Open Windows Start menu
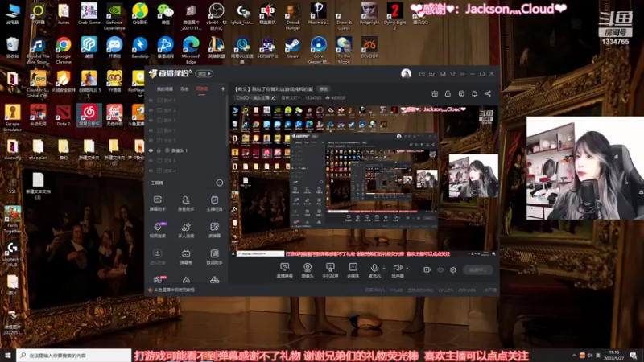Screen dimensions: 644x362 pyautogui.click(x=8, y=356)
